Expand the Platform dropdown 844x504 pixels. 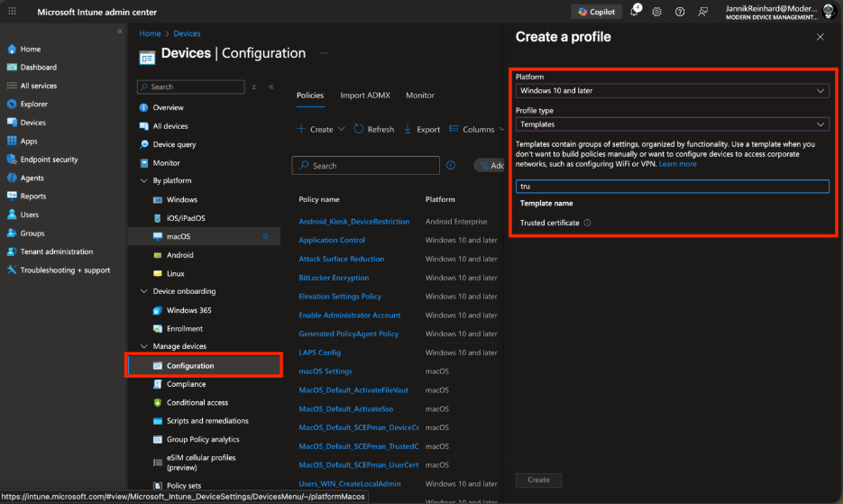point(672,91)
